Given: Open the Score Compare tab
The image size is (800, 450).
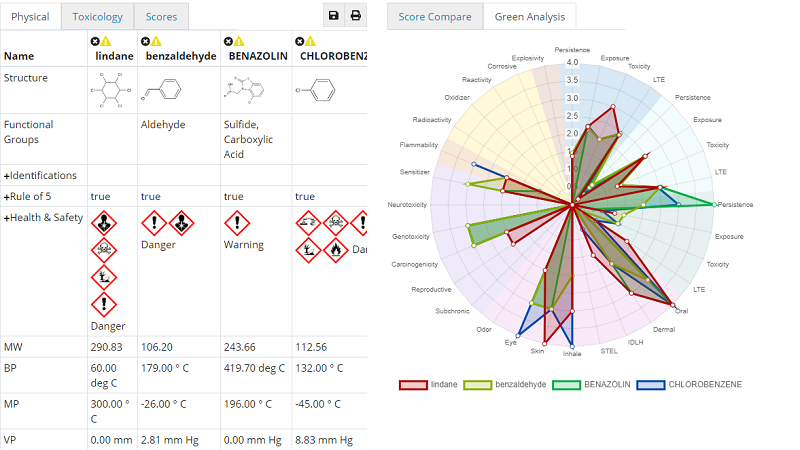Looking at the screenshot, I should coord(435,16).
